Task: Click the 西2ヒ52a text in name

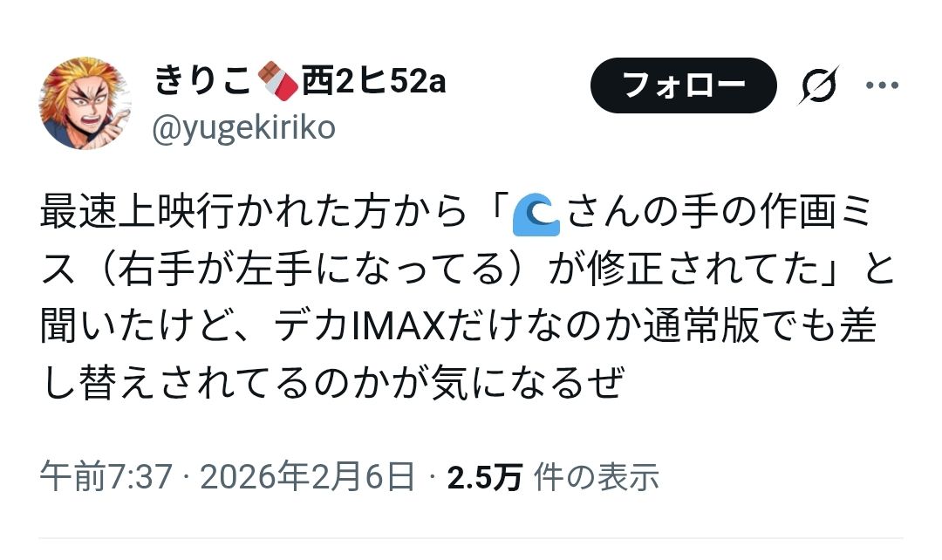Action: pos(373,80)
